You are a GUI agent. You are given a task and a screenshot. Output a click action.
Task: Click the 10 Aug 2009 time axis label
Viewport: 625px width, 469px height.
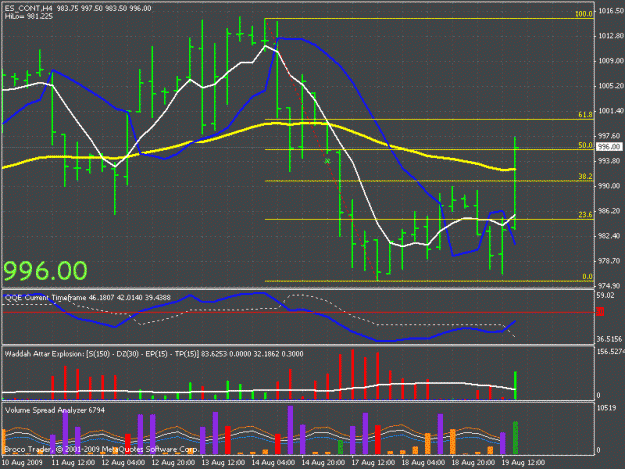tap(22, 463)
